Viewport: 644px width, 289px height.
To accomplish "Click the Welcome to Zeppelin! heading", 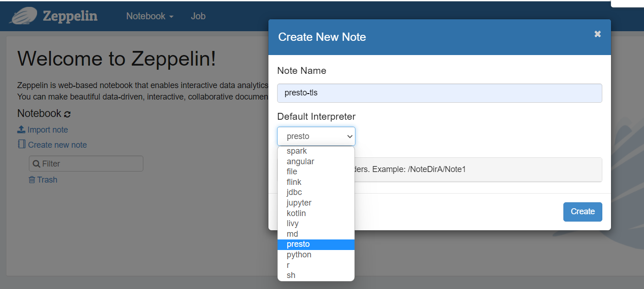I will tap(116, 59).
